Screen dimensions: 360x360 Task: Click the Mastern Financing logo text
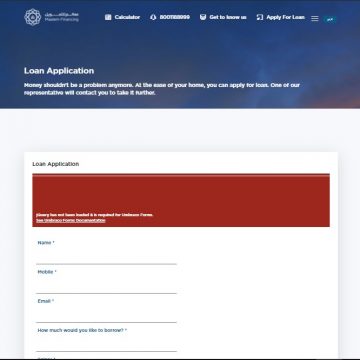(x=62, y=17)
